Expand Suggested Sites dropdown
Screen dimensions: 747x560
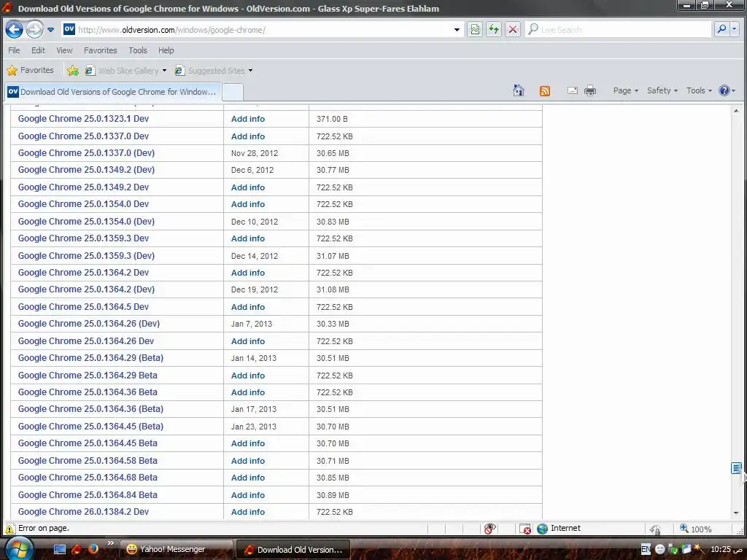point(250,71)
